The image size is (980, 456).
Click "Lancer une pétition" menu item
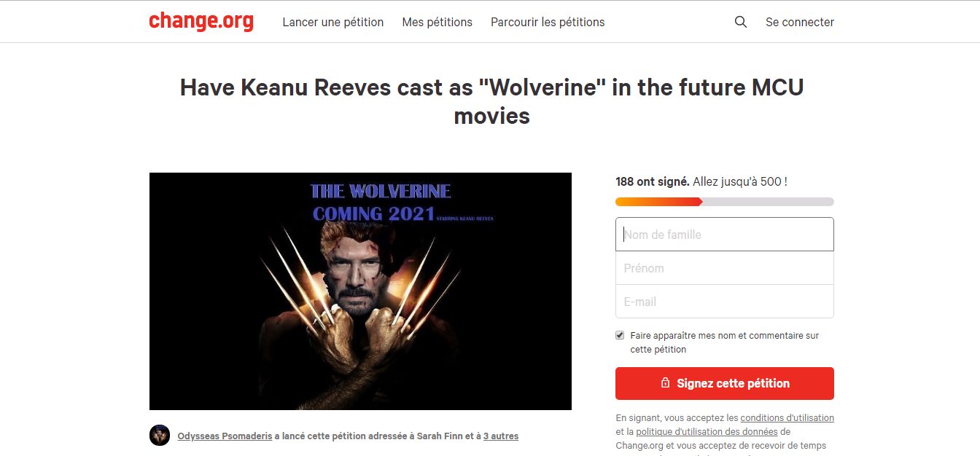(x=332, y=22)
